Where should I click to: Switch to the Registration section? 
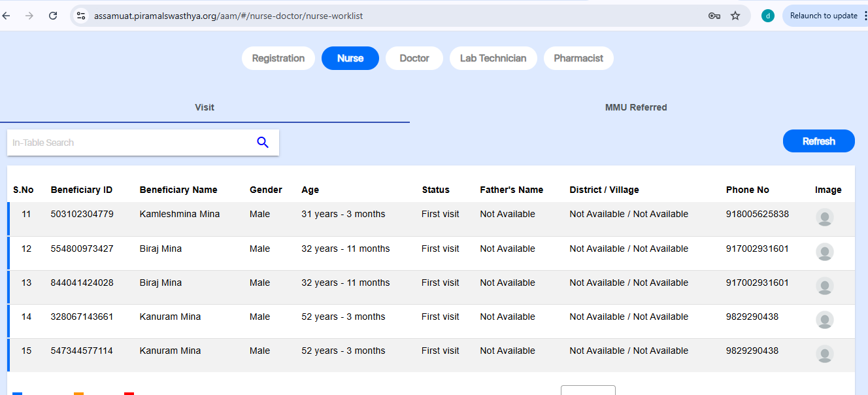coord(278,58)
